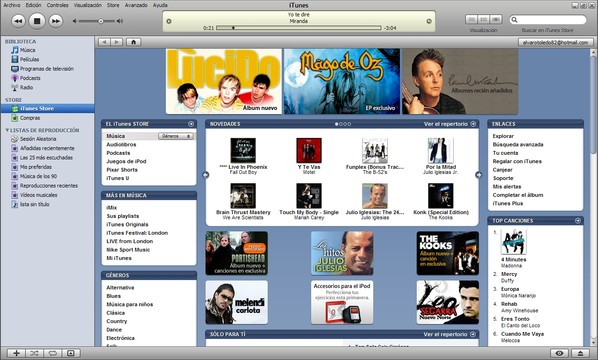Image resolution: width=598 pixels, height=360 pixels.
Task: Click Ver el repertorio link in Novedades
Action: (445, 124)
